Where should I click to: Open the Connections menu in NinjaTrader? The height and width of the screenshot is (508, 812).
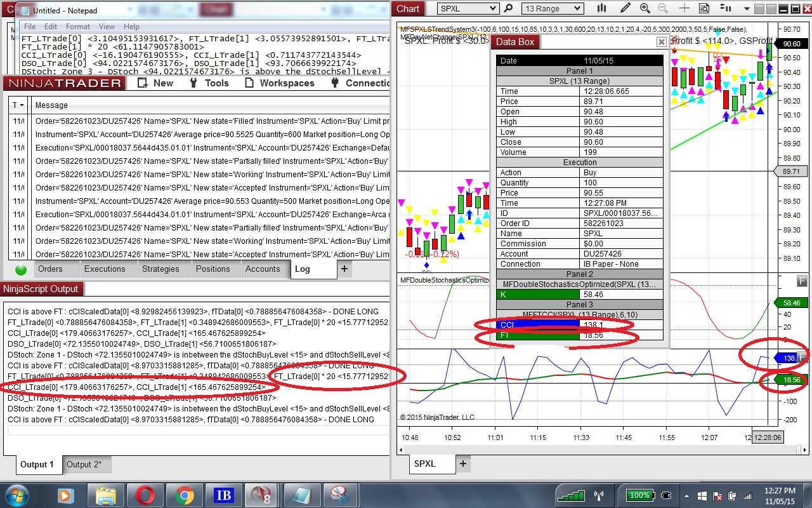coord(360,83)
